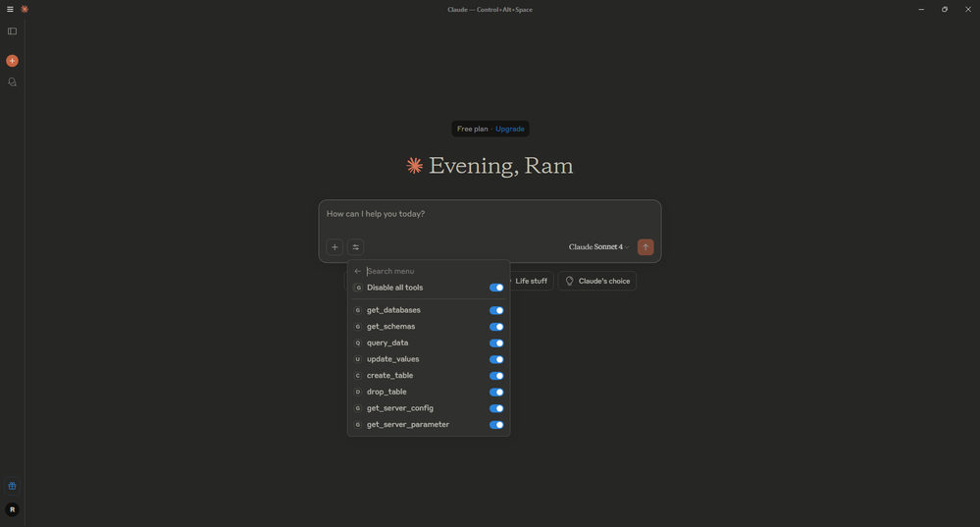The height and width of the screenshot is (527, 980).
Task: Click the lightbulb icon on Claude's choice
Action: click(x=569, y=282)
